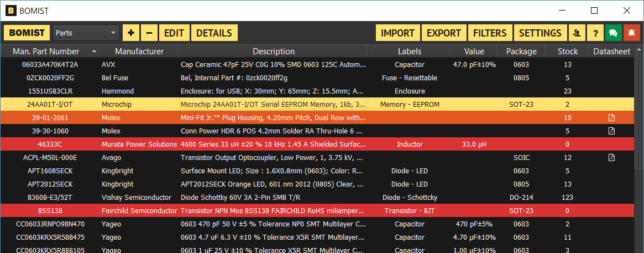Select row 06033A470K4T2A

point(317,65)
